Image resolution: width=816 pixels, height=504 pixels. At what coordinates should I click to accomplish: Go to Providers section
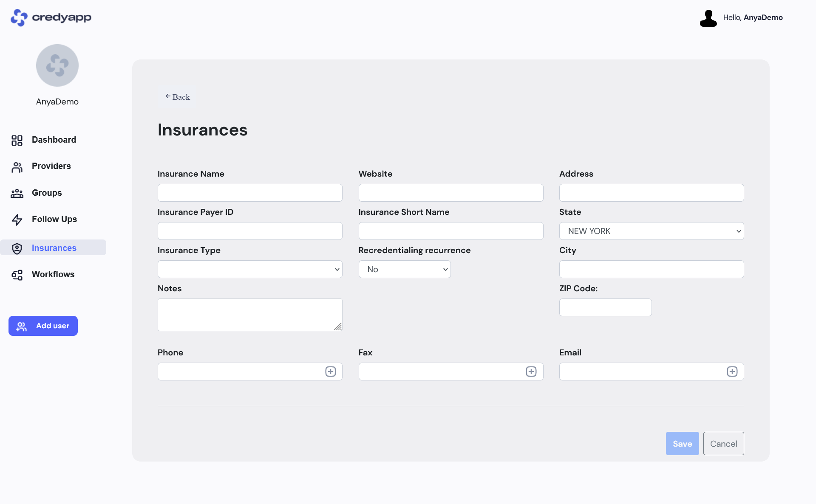click(x=51, y=166)
